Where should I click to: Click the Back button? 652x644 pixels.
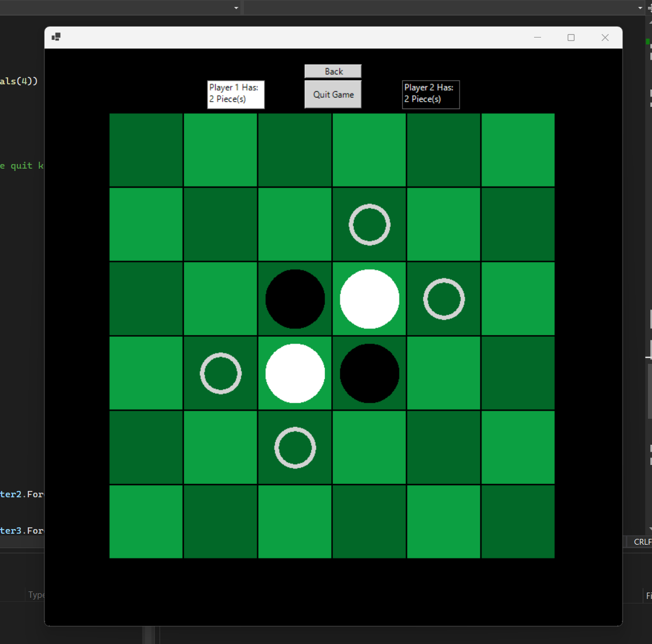point(333,72)
